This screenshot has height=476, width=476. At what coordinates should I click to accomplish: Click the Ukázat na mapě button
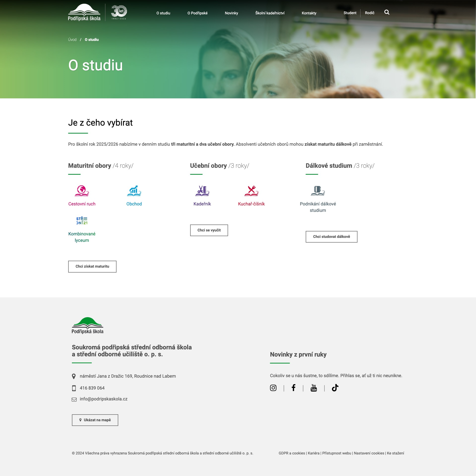[x=95, y=420]
